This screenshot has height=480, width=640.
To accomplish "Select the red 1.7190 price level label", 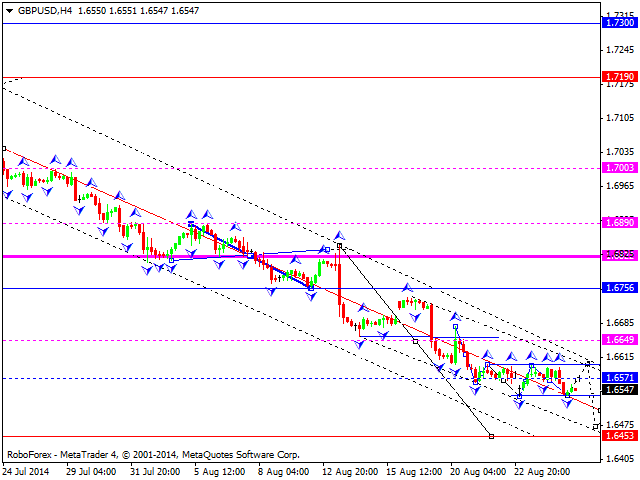I will pyautogui.click(x=620, y=77).
